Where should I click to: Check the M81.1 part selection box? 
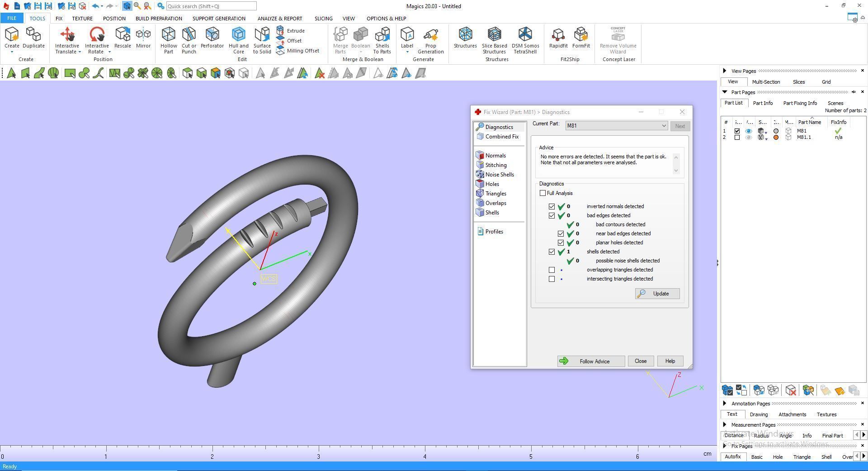pyautogui.click(x=737, y=138)
